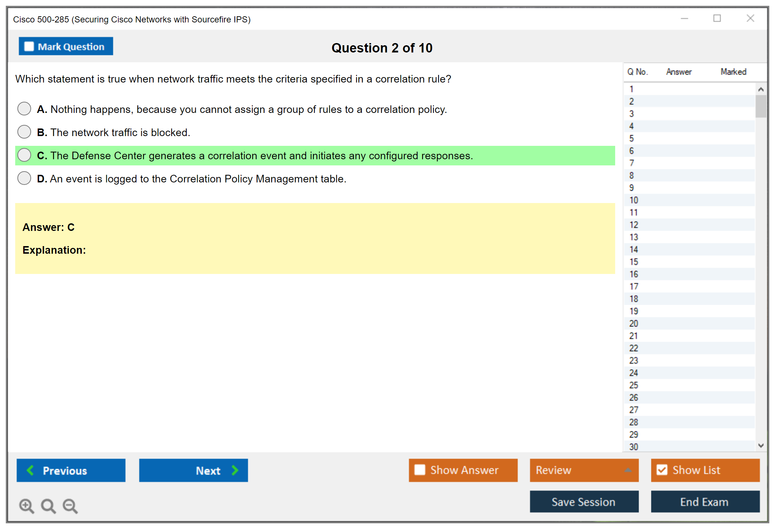This screenshot has width=778, height=532.
Task: Choose option C about Defense Center
Action: [24, 155]
